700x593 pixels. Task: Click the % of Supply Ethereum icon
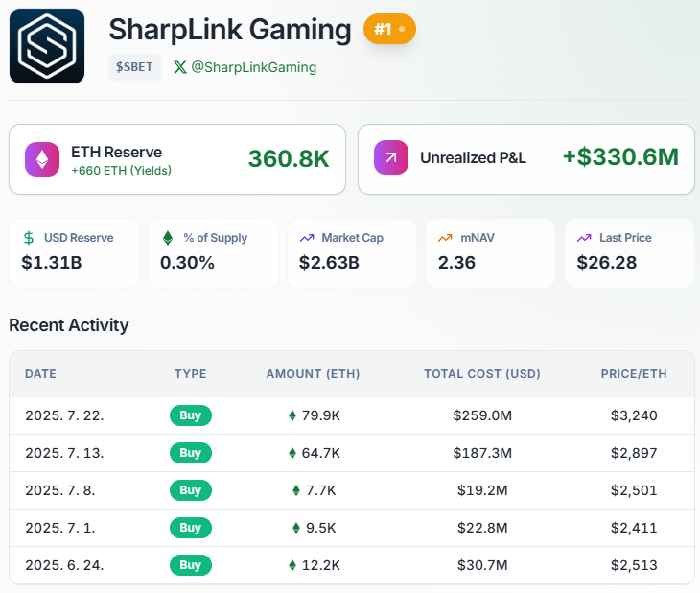(x=168, y=238)
